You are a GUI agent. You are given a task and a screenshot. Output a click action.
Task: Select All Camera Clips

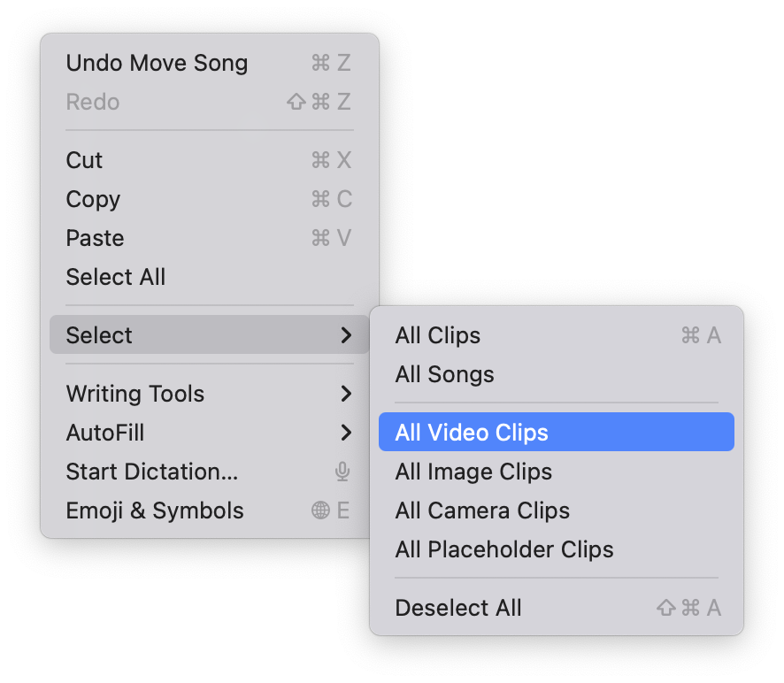point(482,510)
